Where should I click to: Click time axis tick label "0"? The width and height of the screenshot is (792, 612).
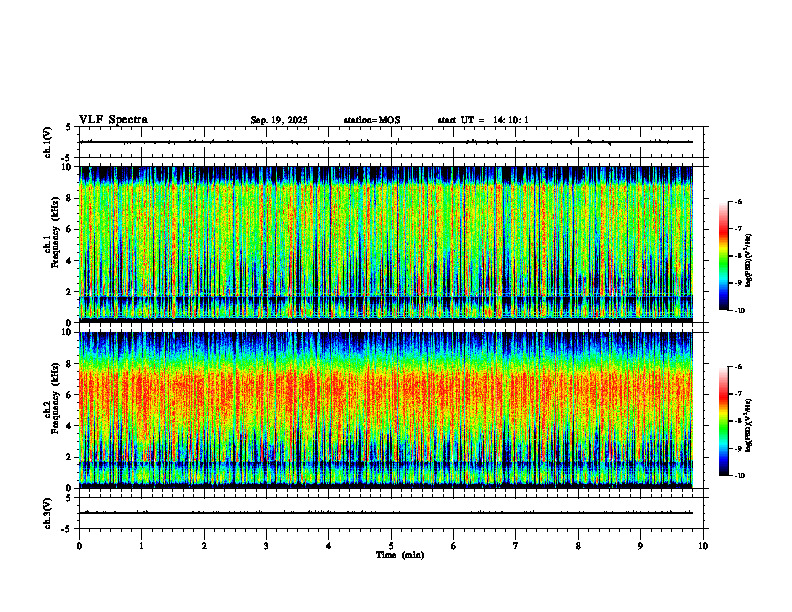79,546
